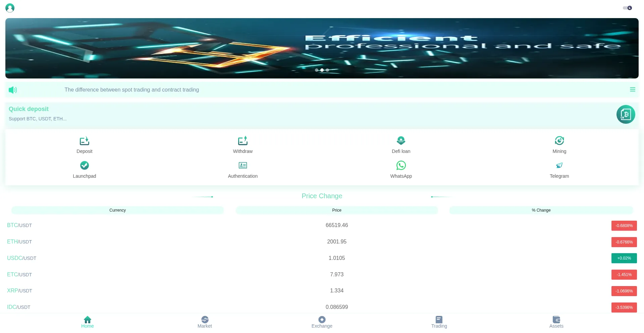Select the first banner carousel dot
The image size is (644, 333).
(x=317, y=70)
